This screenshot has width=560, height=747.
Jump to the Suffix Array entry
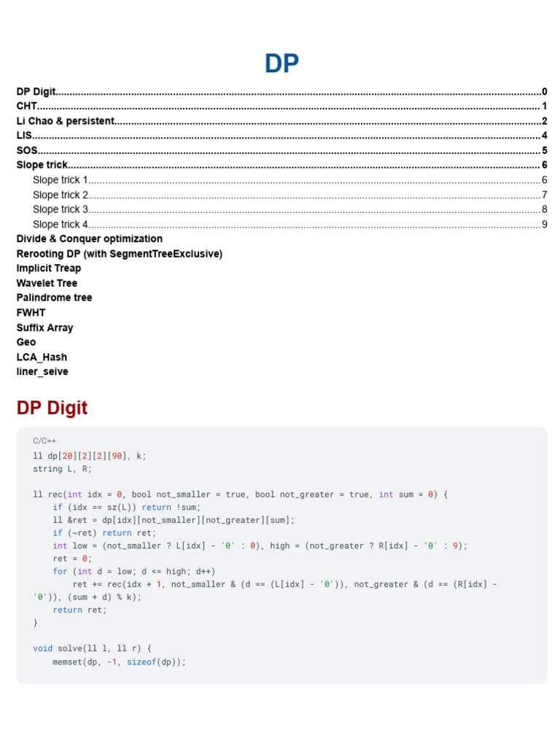click(x=44, y=328)
